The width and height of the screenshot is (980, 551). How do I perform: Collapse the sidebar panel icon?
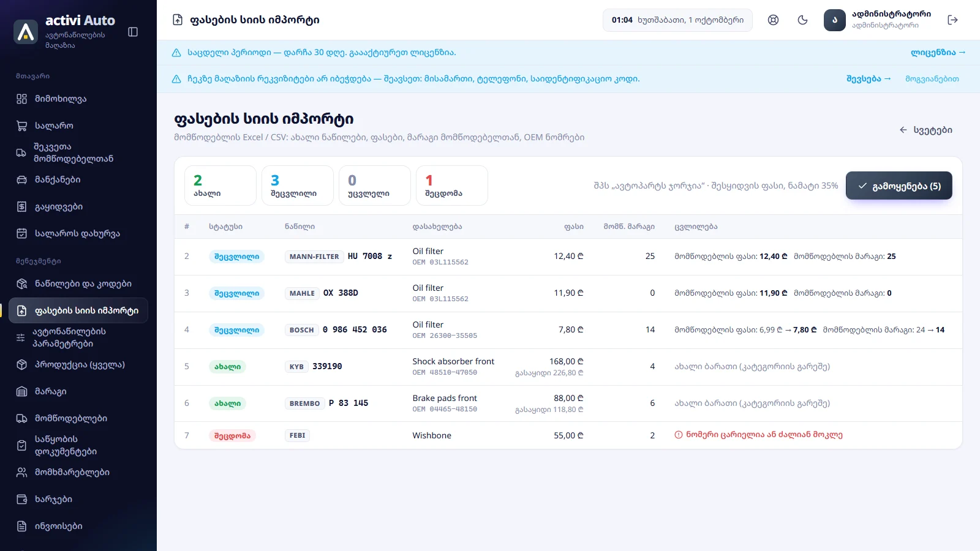(x=133, y=32)
